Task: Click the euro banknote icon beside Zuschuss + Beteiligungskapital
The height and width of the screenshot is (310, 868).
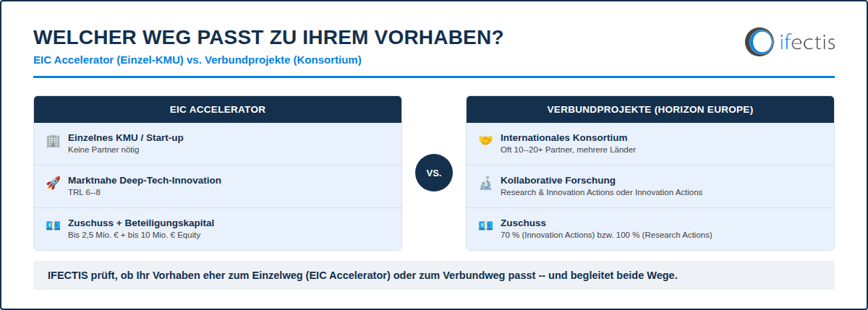Action: pyautogui.click(x=52, y=226)
